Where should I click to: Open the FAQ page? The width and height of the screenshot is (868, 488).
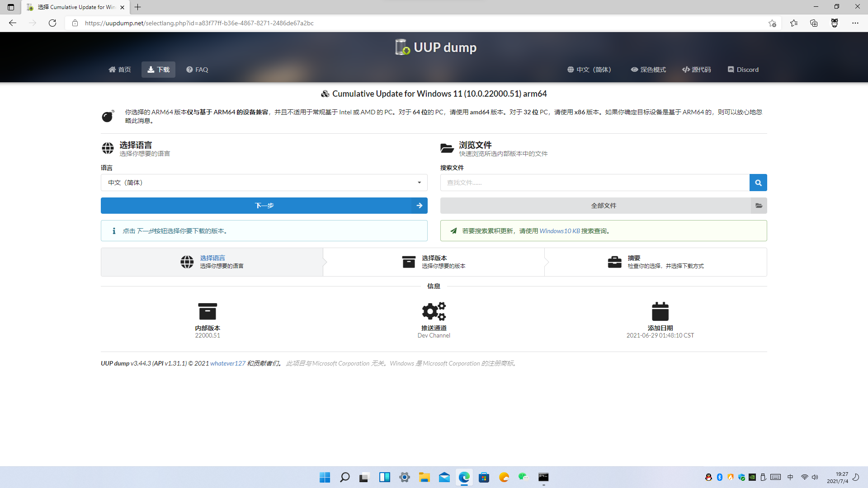point(197,70)
